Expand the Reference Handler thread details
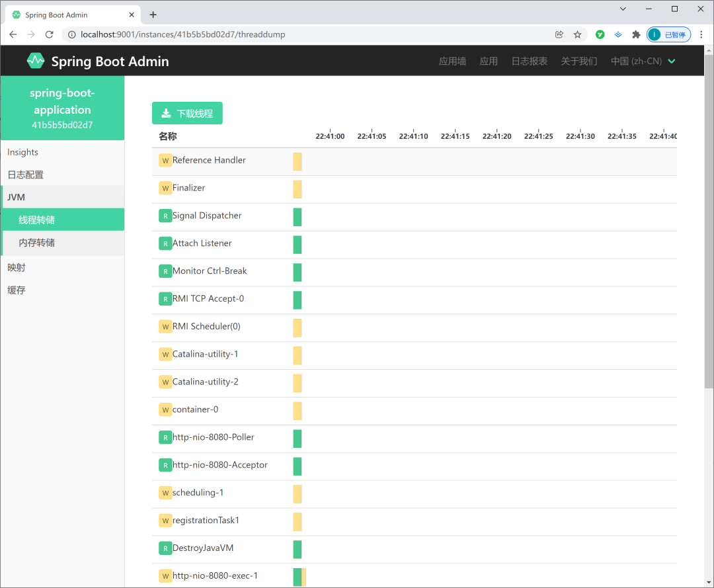The width and height of the screenshot is (714, 588). click(209, 160)
